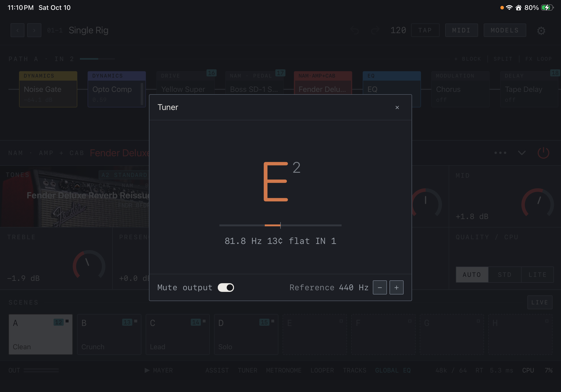Open the MIDI panel
This screenshot has height=392, width=561.
coord(461,30)
